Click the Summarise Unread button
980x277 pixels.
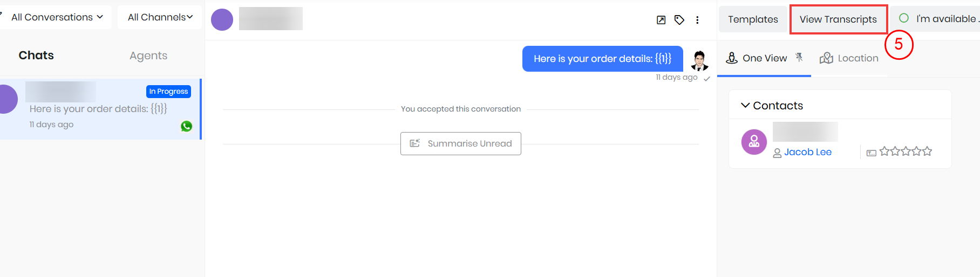tap(461, 143)
